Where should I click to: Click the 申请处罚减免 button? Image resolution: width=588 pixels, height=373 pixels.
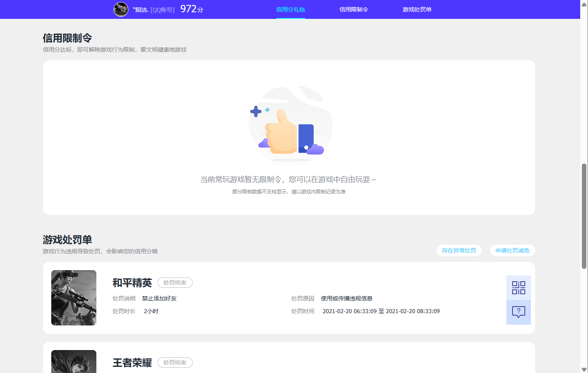pyautogui.click(x=513, y=250)
